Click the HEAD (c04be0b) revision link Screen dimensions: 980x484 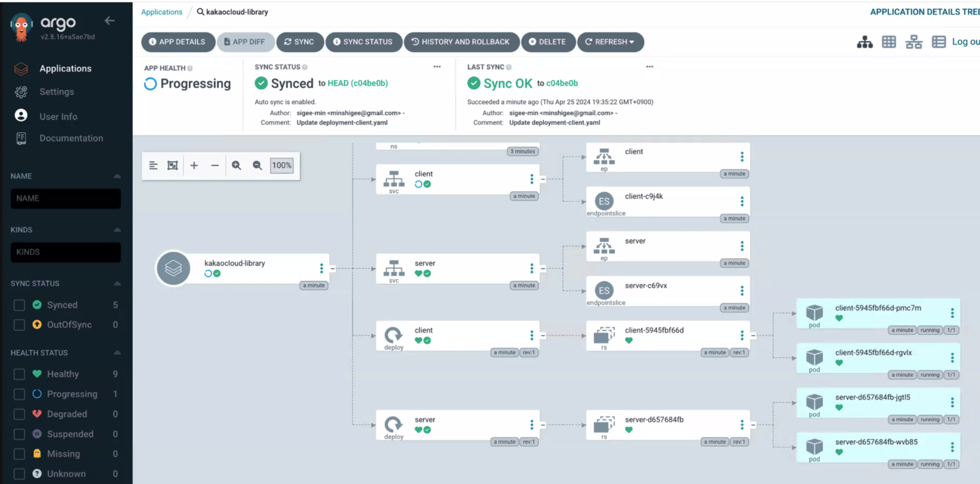tap(358, 83)
